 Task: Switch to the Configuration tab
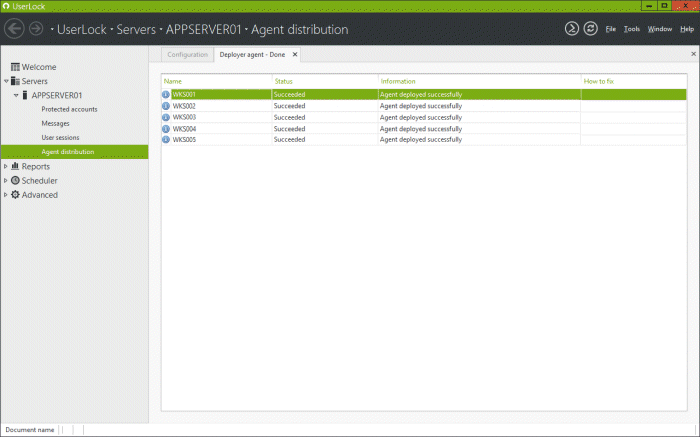click(x=188, y=54)
